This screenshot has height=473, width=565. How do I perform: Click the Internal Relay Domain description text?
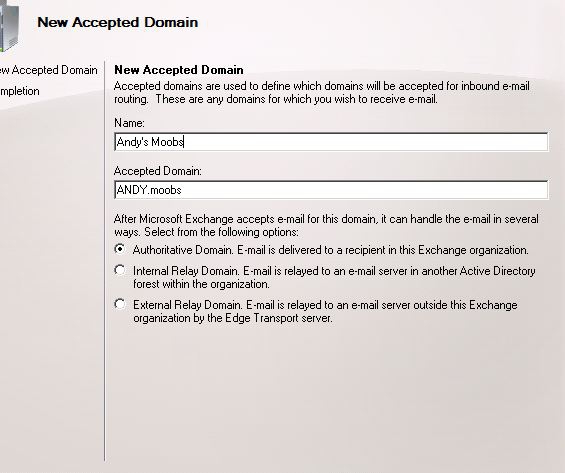click(x=334, y=277)
